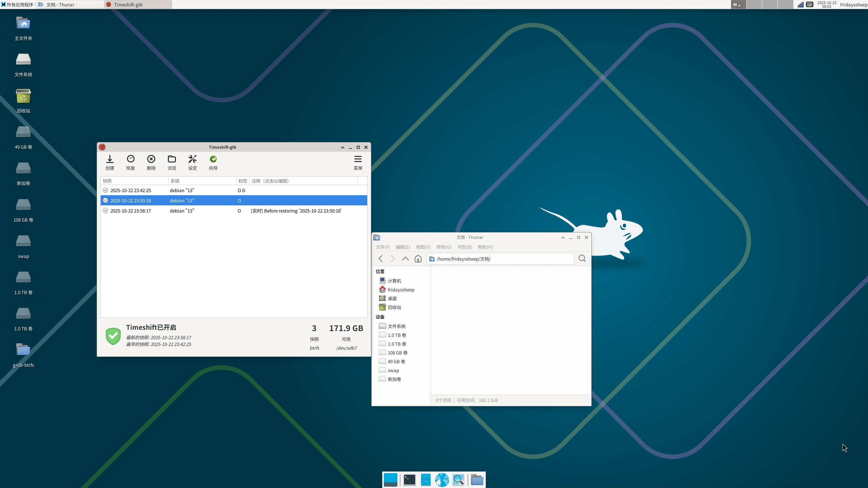Open the 转到 menu in Thunar
This screenshot has width=868, height=488.
444,247
